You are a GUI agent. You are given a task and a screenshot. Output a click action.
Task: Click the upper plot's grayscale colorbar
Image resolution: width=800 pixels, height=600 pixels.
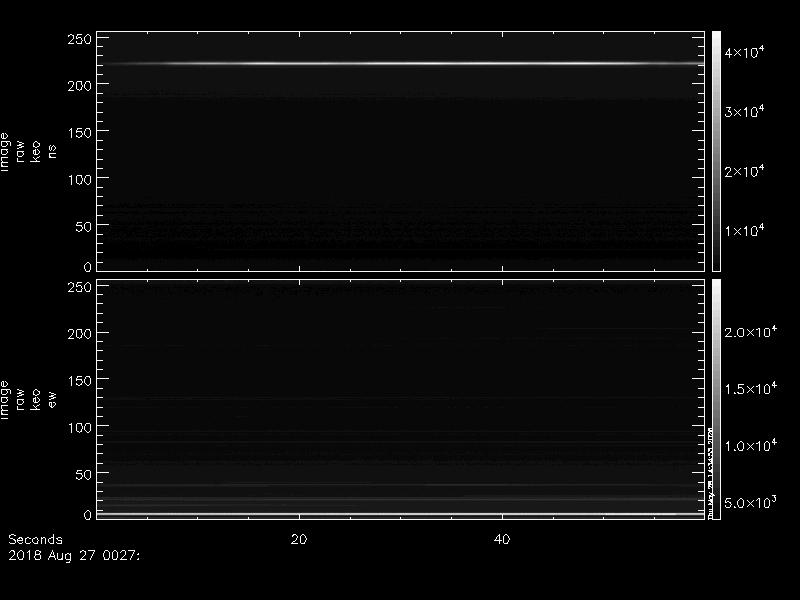coord(716,151)
